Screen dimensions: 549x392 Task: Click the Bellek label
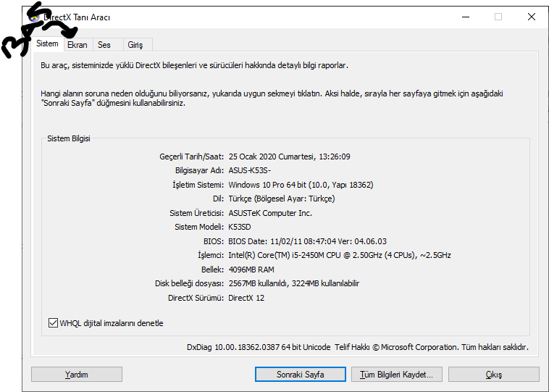click(212, 270)
